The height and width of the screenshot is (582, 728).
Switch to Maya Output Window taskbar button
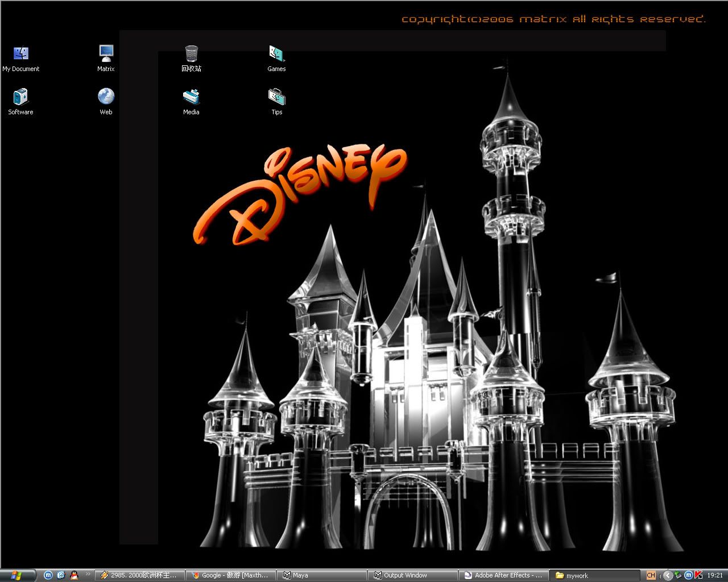click(413, 576)
